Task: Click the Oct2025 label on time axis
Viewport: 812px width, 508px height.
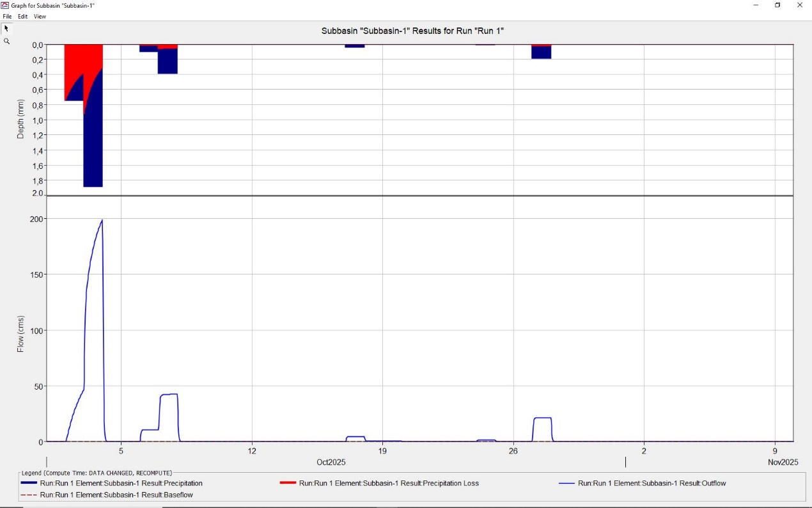Action: (x=331, y=462)
